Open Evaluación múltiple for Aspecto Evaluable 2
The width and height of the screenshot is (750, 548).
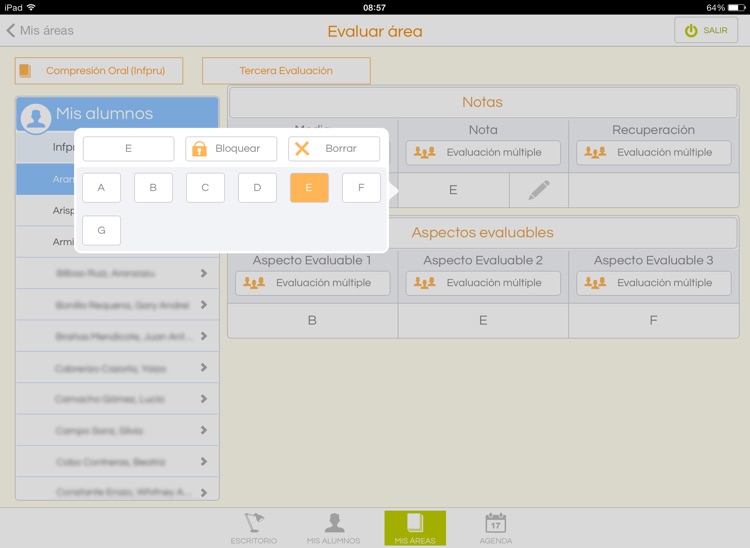tap(483, 283)
